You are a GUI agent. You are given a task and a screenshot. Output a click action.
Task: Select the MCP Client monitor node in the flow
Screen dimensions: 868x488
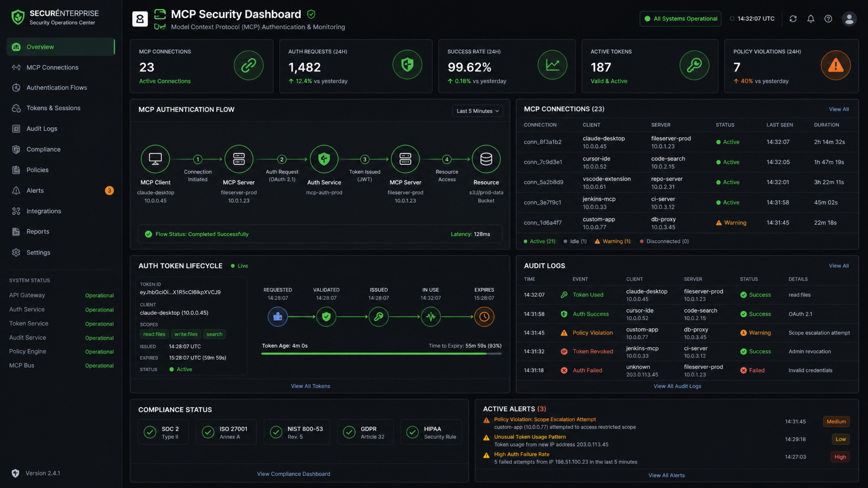pos(155,159)
